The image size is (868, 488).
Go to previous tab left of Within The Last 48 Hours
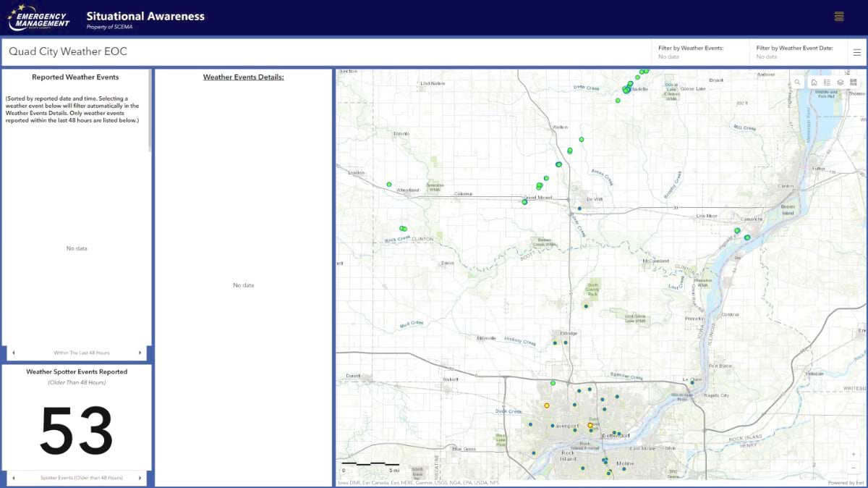[13, 353]
